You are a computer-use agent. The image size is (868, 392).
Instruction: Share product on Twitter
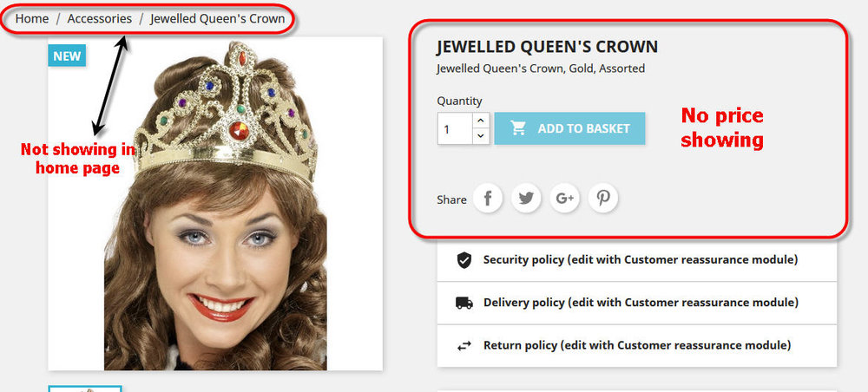[526, 198]
